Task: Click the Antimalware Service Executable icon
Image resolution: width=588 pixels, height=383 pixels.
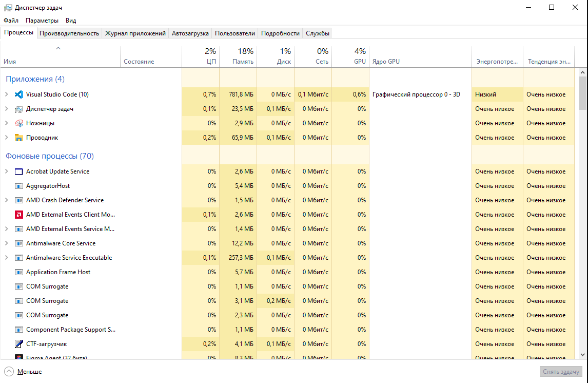Action: [x=19, y=258]
